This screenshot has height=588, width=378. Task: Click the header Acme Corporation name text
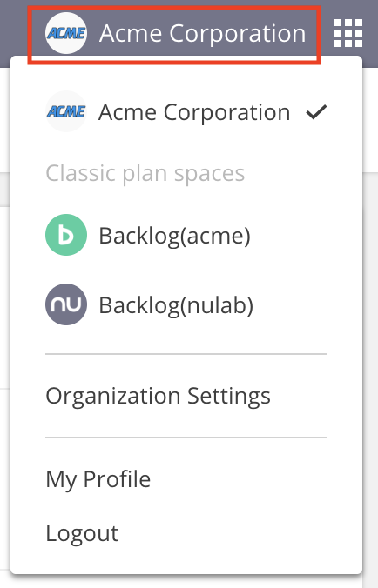coord(203,33)
